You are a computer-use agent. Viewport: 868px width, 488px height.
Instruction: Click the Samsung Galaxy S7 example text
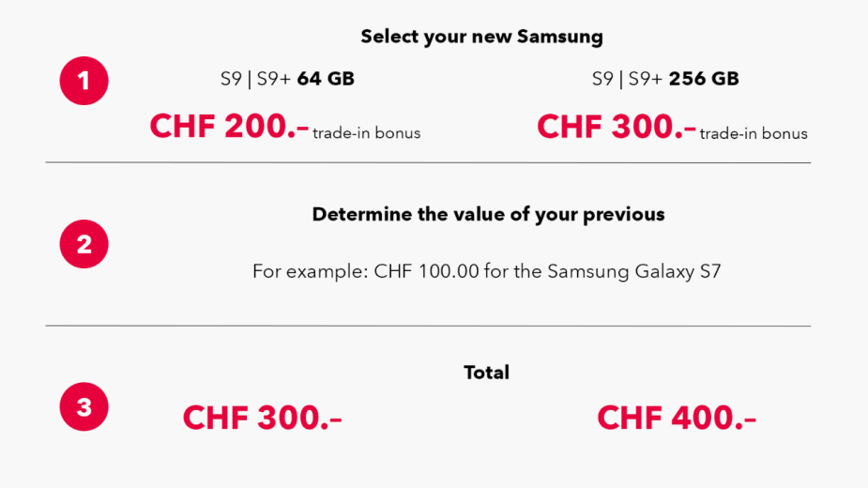point(634,271)
